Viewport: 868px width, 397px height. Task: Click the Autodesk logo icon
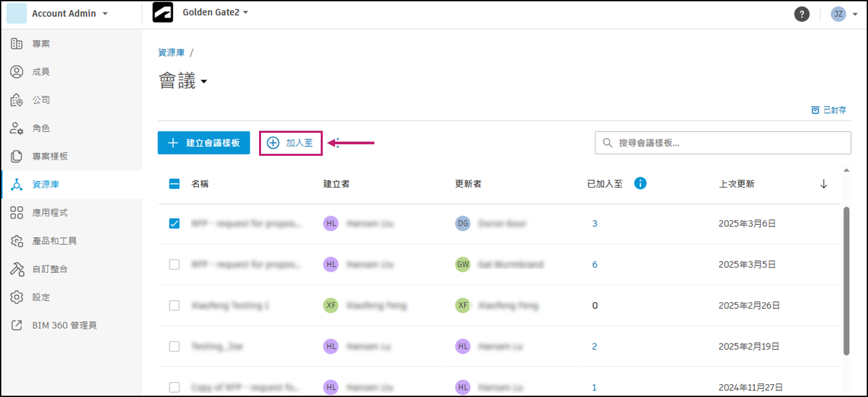pos(163,14)
